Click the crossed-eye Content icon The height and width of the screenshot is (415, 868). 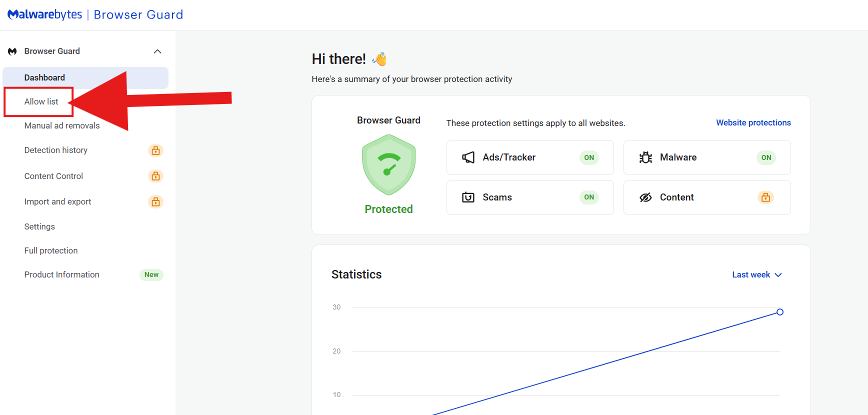(x=645, y=197)
